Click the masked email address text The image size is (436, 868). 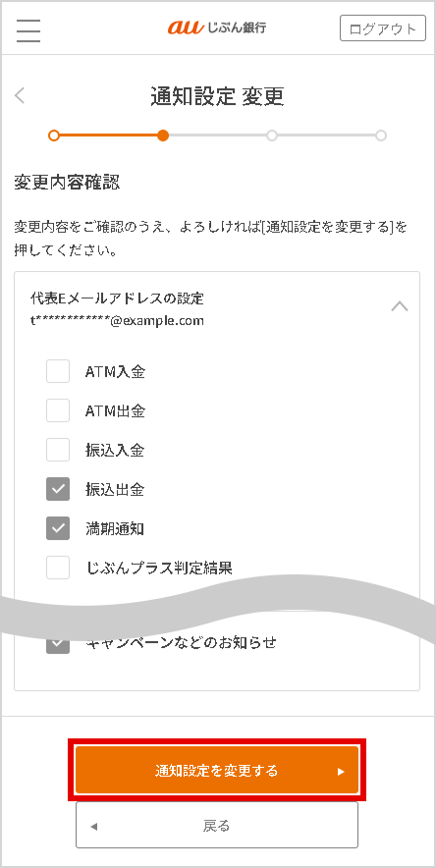(x=117, y=320)
